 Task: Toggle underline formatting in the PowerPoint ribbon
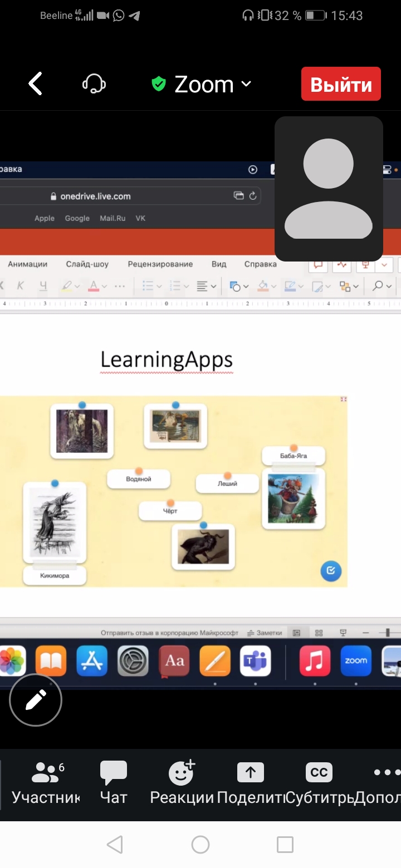(43, 286)
